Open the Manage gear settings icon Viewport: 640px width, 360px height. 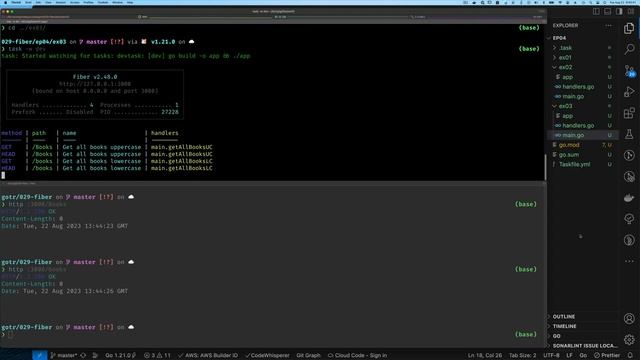629,339
